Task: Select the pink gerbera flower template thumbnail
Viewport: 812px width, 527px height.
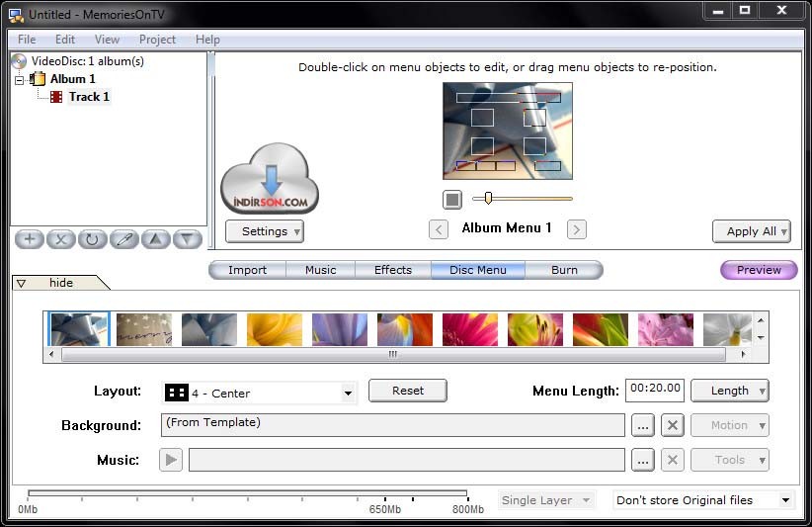Action: pos(470,329)
